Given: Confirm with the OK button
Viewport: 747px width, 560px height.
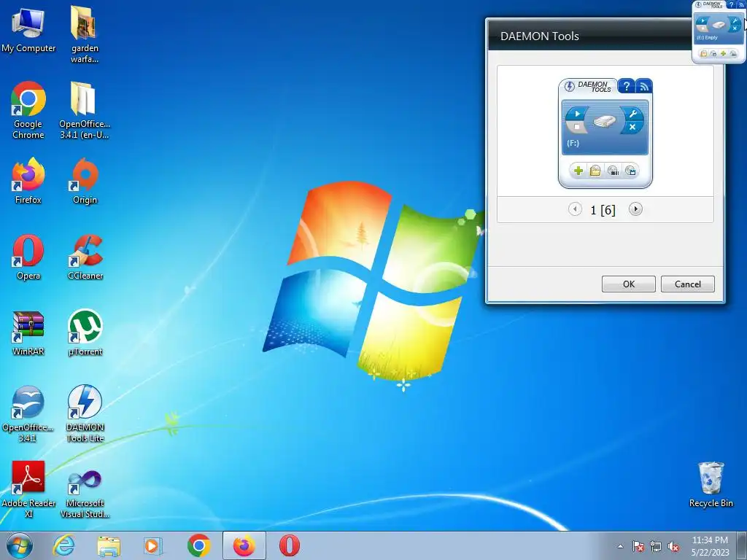Looking at the screenshot, I should coord(628,284).
